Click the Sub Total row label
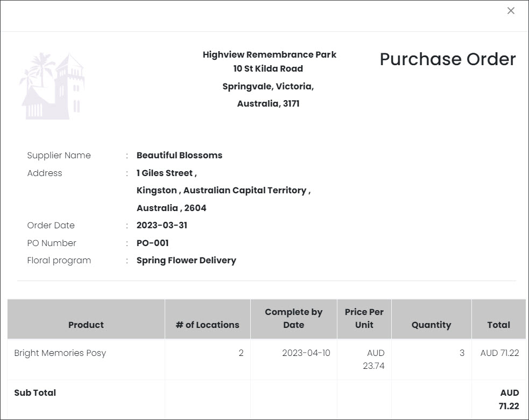The height and width of the screenshot is (420, 529). coord(35,393)
